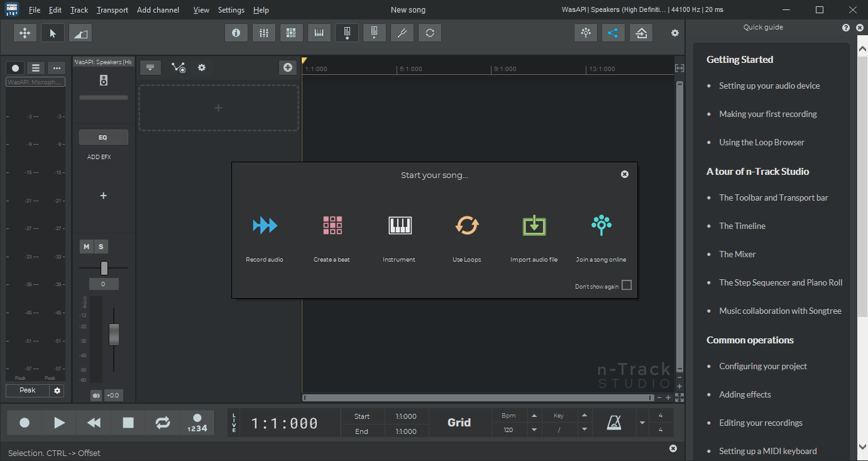Viewport: 868px width, 461px height.
Task: Open Making your first recording guide link
Action: coord(768,114)
